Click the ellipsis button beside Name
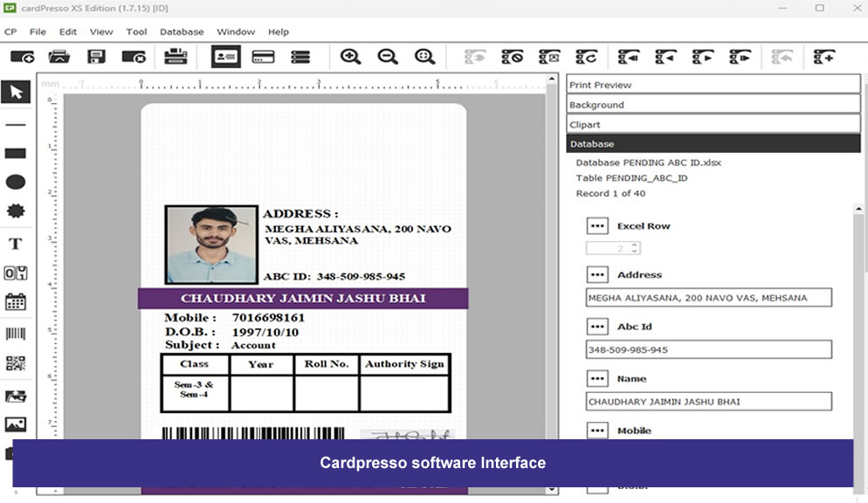The height and width of the screenshot is (503, 868). point(597,378)
